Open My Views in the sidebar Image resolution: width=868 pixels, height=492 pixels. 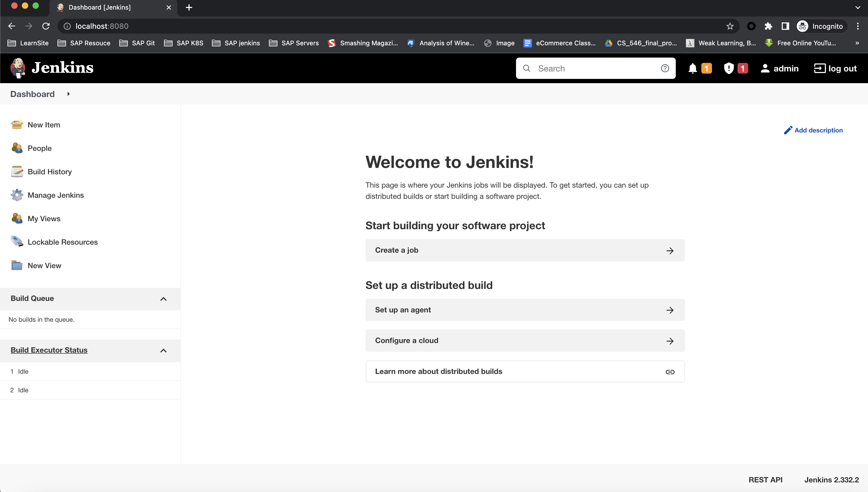tap(44, 218)
